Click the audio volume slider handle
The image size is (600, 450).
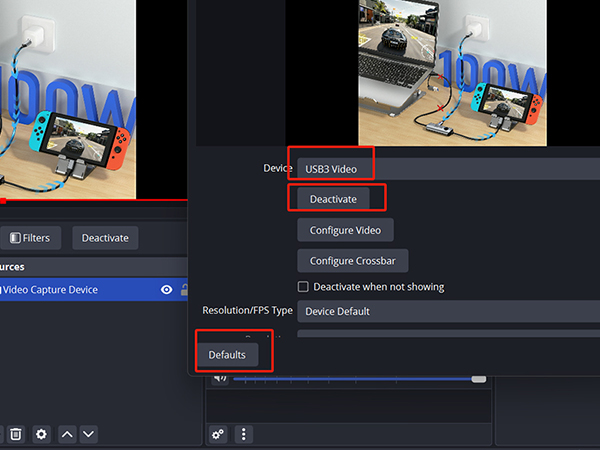[479, 378]
